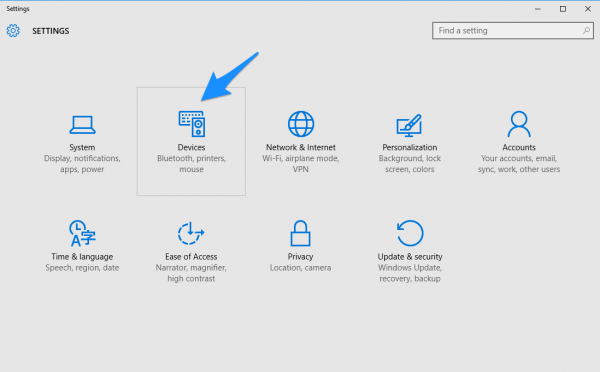The image size is (600, 372).
Task: Focus the Find a setting search box
Action: click(x=513, y=31)
